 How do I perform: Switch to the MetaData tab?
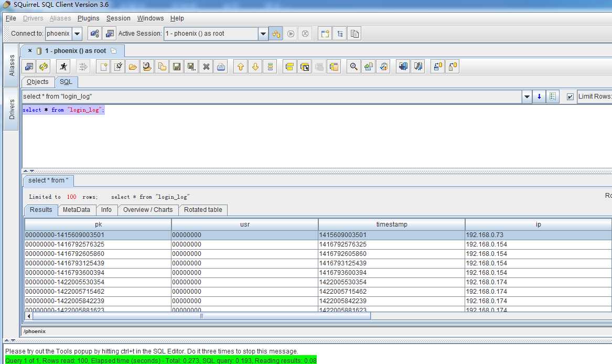(x=77, y=210)
